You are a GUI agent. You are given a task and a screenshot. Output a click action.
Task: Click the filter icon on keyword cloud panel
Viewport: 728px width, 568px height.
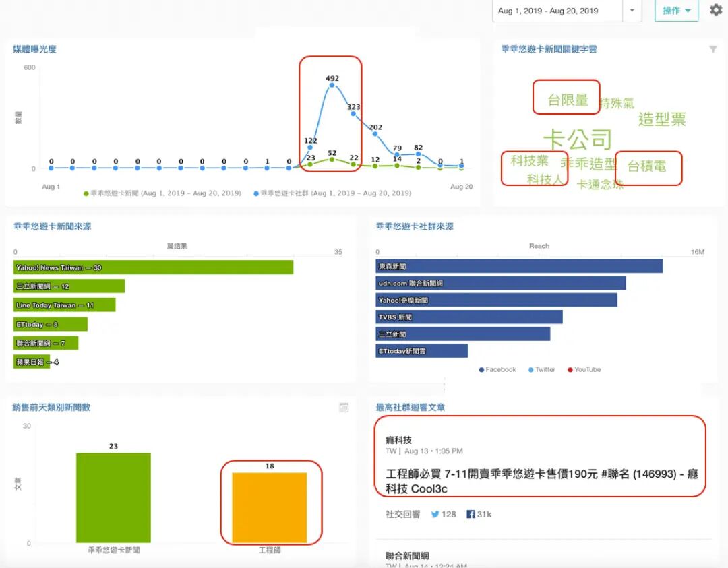(x=713, y=49)
